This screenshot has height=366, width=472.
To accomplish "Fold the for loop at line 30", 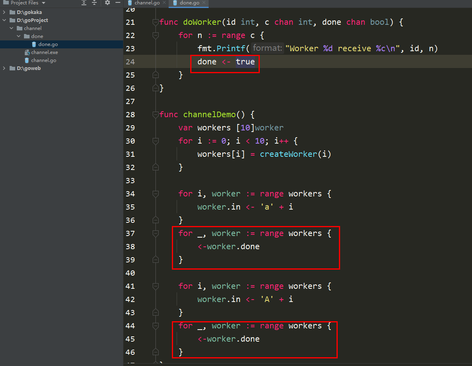I will click(x=155, y=141).
